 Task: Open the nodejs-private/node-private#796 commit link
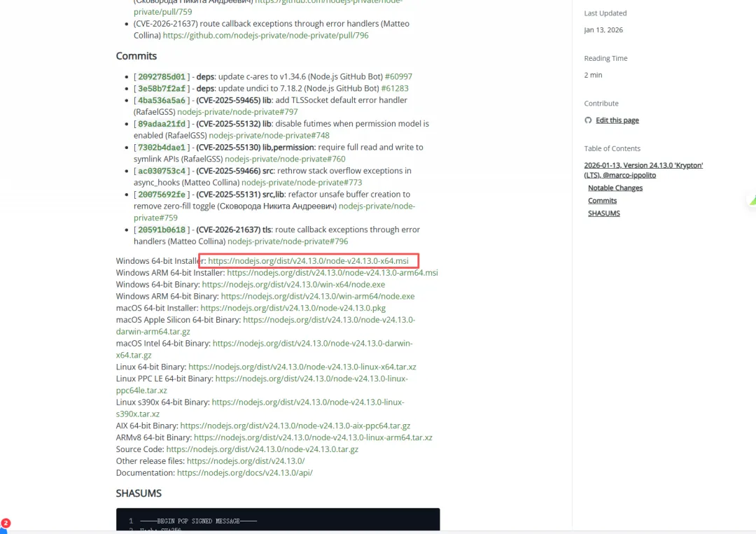coord(288,241)
